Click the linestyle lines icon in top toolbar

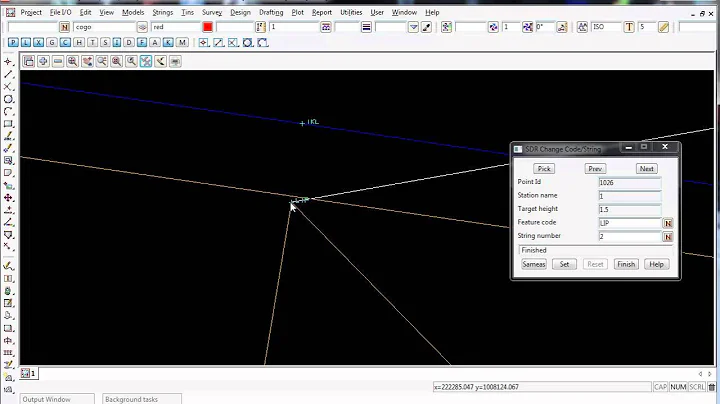click(366, 27)
